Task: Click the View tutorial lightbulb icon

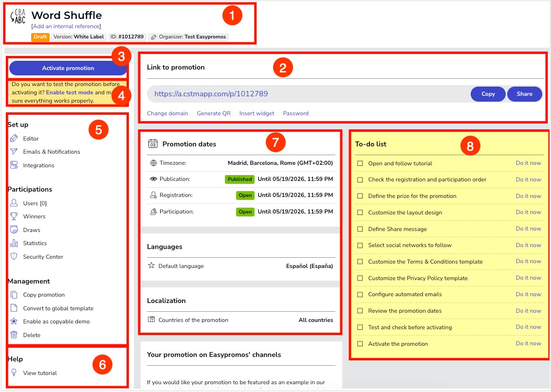Action: [14, 373]
